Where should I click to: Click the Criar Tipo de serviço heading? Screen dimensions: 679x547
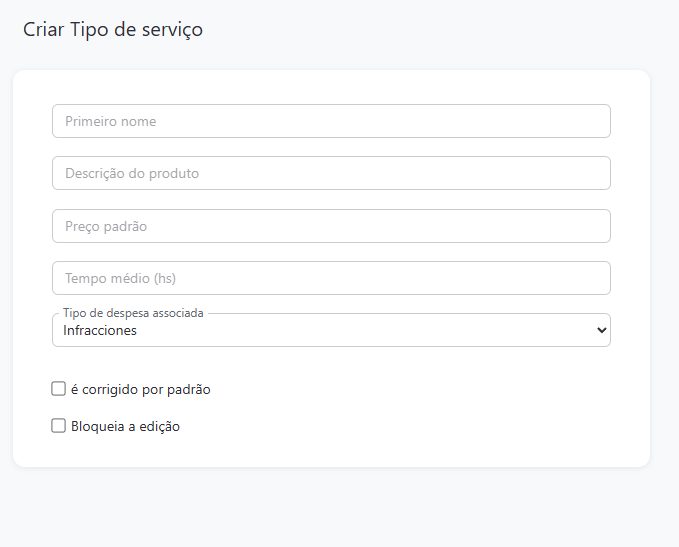[113, 30]
